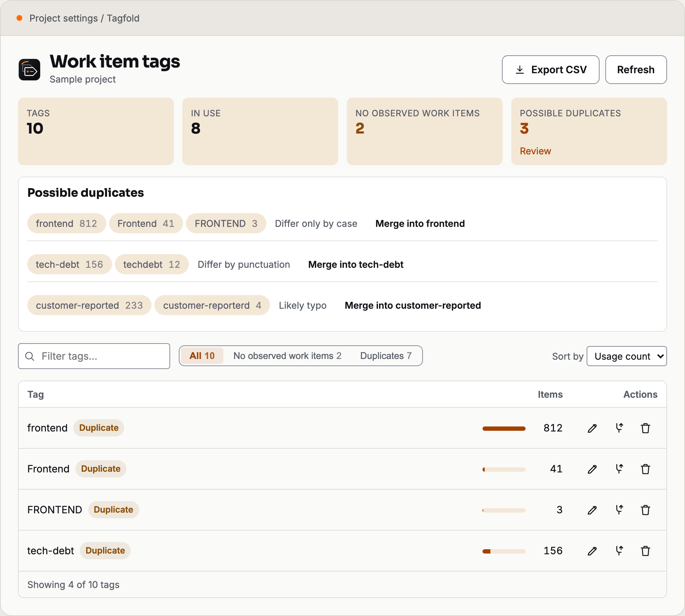Image resolution: width=685 pixels, height=616 pixels.
Task: Click the search magnifier icon in filter box
Action: 30,356
